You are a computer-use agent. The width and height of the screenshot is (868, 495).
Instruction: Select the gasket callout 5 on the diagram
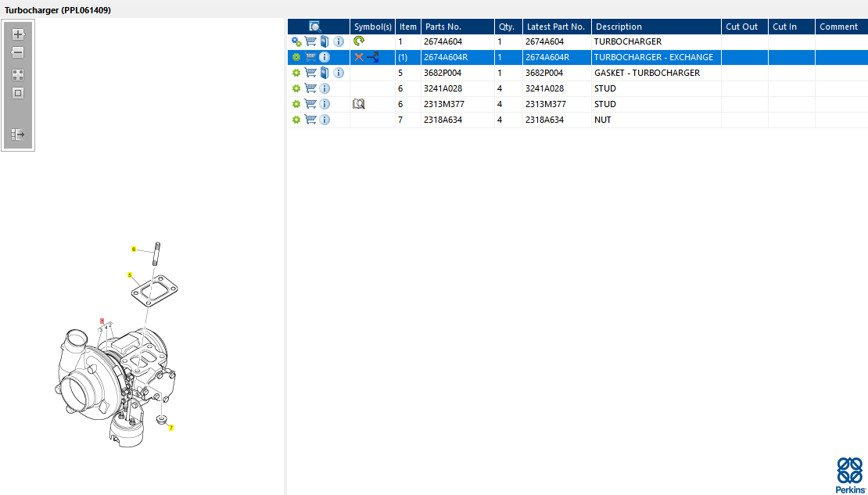(130, 274)
